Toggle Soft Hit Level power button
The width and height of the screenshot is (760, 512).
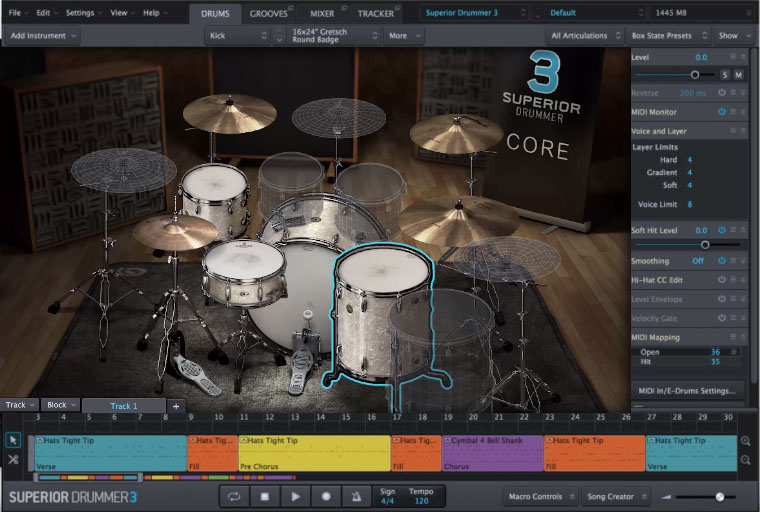722,230
